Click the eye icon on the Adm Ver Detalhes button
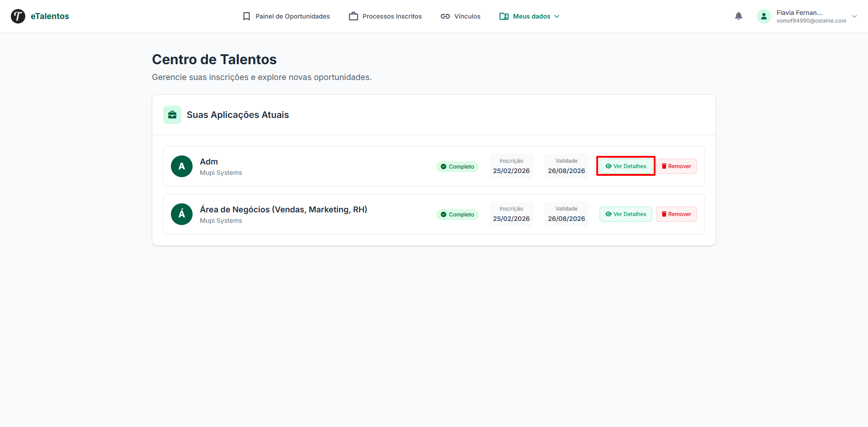 pos(608,166)
